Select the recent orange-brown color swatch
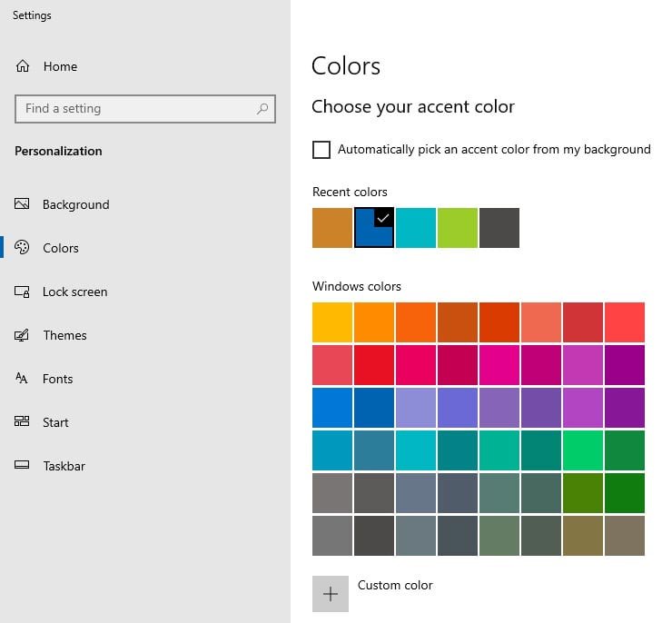This screenshot has height=623, width=672. 332,228
